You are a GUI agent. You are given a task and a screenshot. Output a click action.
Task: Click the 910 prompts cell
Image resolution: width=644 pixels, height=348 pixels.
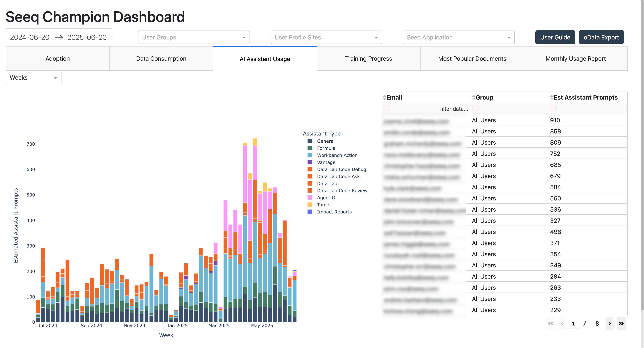(588, 120)
